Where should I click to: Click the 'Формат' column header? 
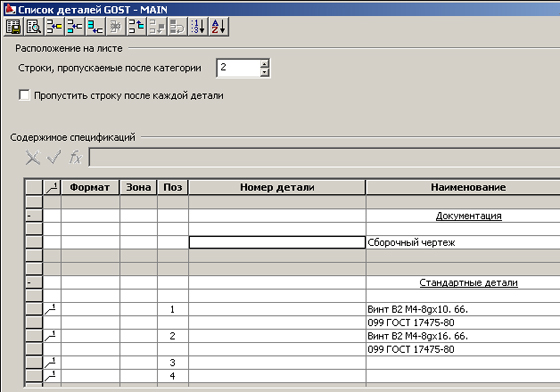90,187
